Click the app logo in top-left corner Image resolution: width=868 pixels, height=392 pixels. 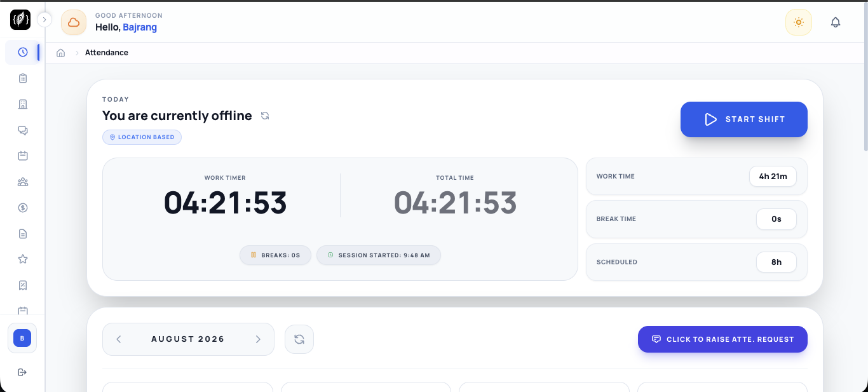20,20
